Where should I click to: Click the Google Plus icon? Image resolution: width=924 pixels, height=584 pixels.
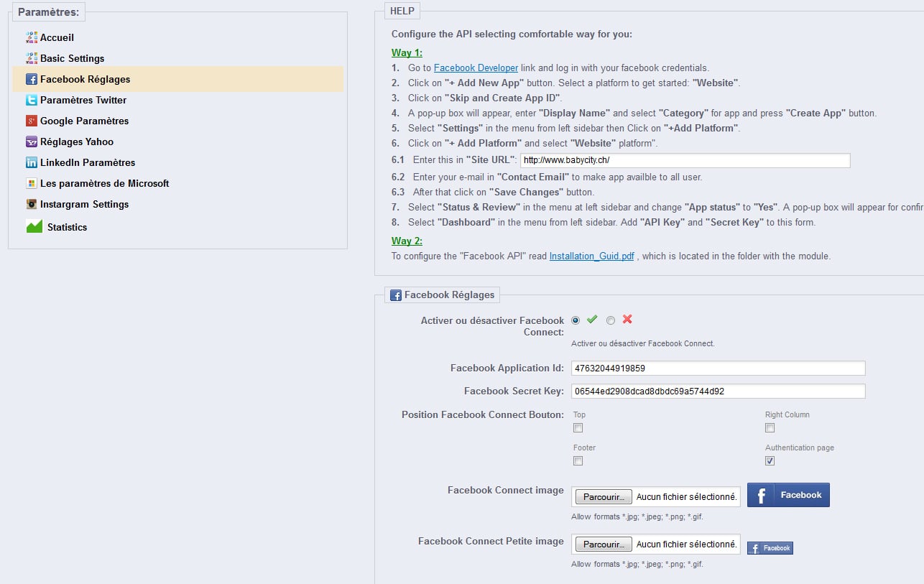point(32,121)
